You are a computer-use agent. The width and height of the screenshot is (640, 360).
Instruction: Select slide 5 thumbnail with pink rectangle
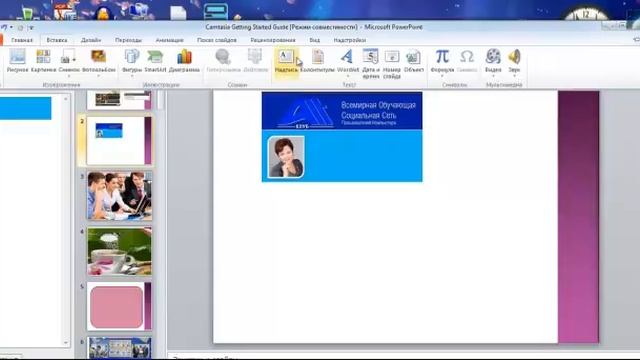[x=119, y=306]
